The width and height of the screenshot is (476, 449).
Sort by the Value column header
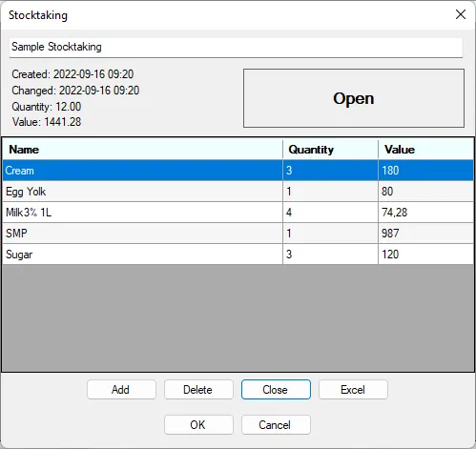(425, 150)
